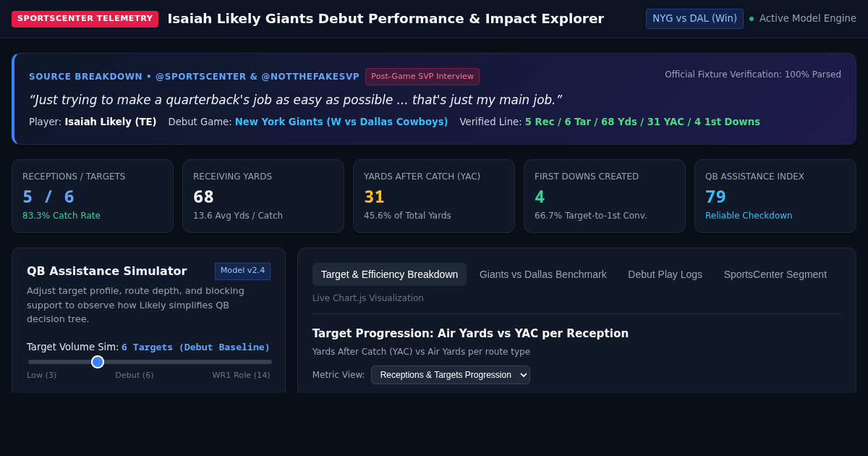Open the Metric View dropdown
The image size is (868, 456).
pyautogui.click(x=451, y=375)
